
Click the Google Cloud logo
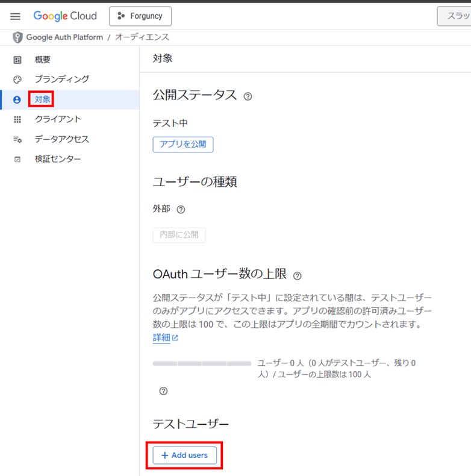(x=65, y=16)
